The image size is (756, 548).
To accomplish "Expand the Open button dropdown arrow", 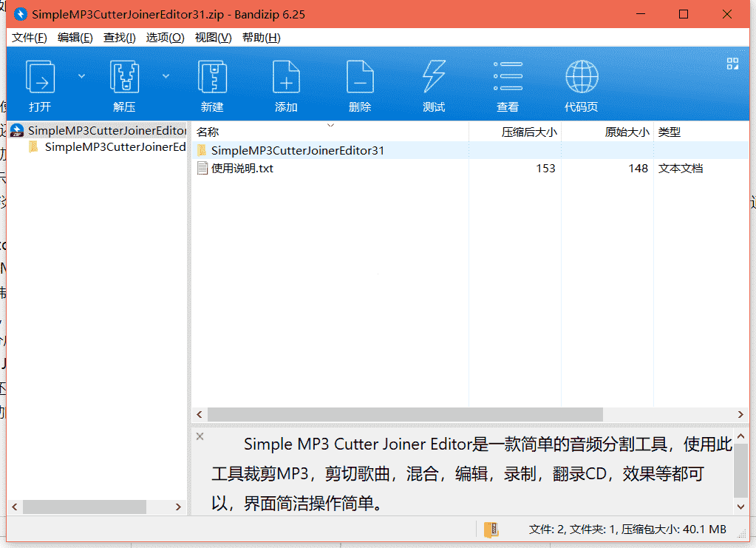I will 81,75.
